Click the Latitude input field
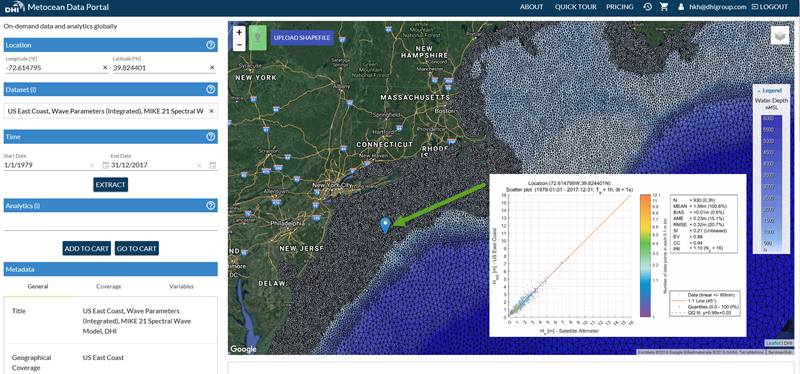This screenshot has width=800, height=374. pos(160,67)
